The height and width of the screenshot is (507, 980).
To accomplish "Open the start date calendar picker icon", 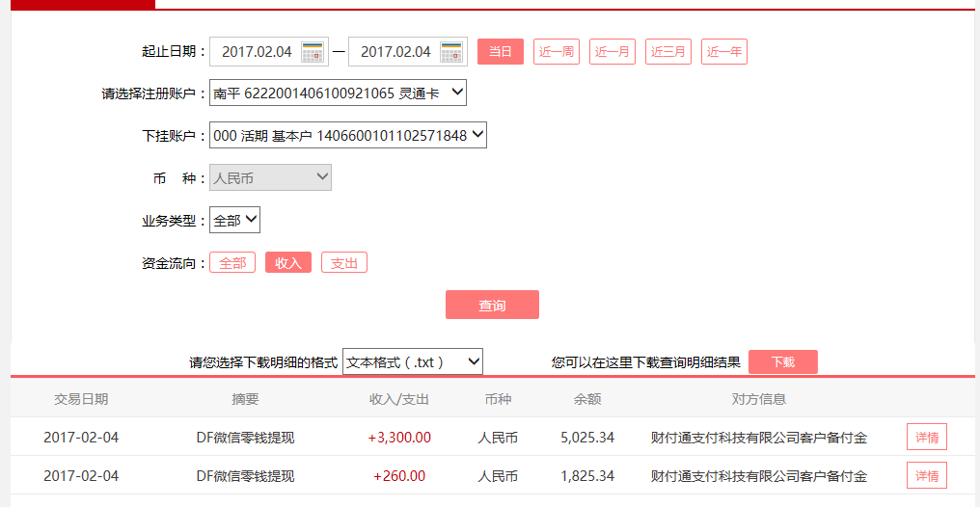I will click(x=313, y=52).
